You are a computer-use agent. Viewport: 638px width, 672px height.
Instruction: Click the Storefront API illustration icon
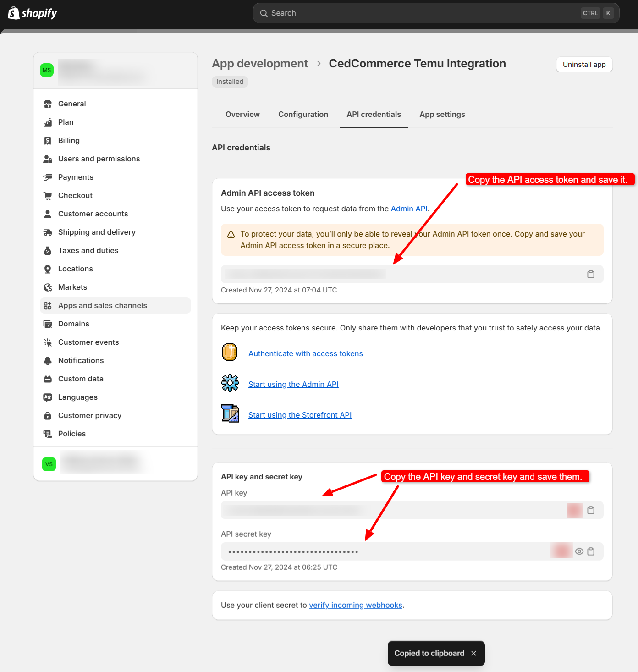pos(230,413)
